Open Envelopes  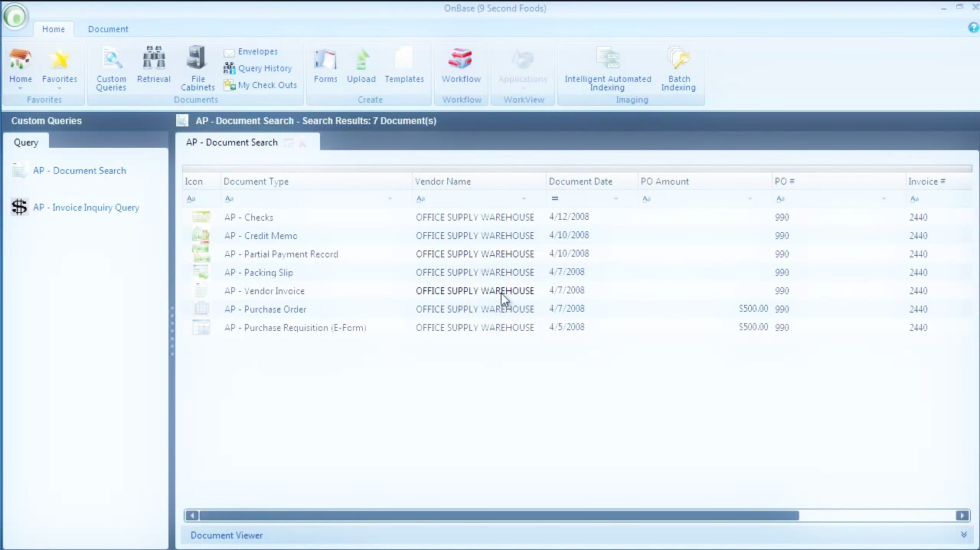(251, 52)
